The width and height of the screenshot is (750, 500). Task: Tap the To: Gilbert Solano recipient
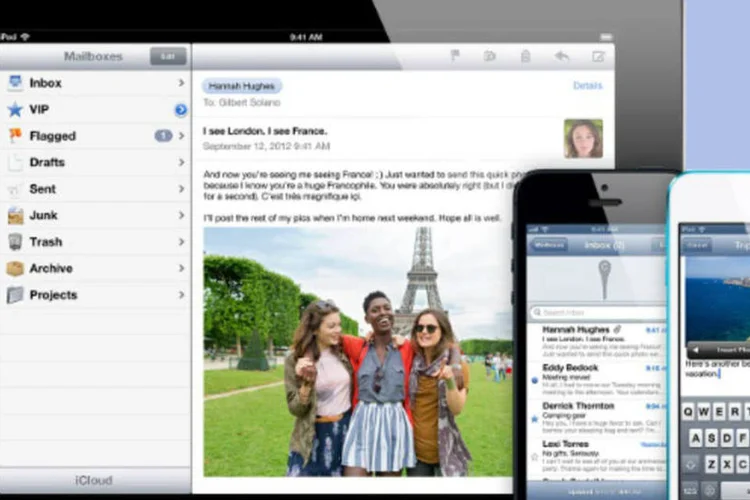[242, 102]
